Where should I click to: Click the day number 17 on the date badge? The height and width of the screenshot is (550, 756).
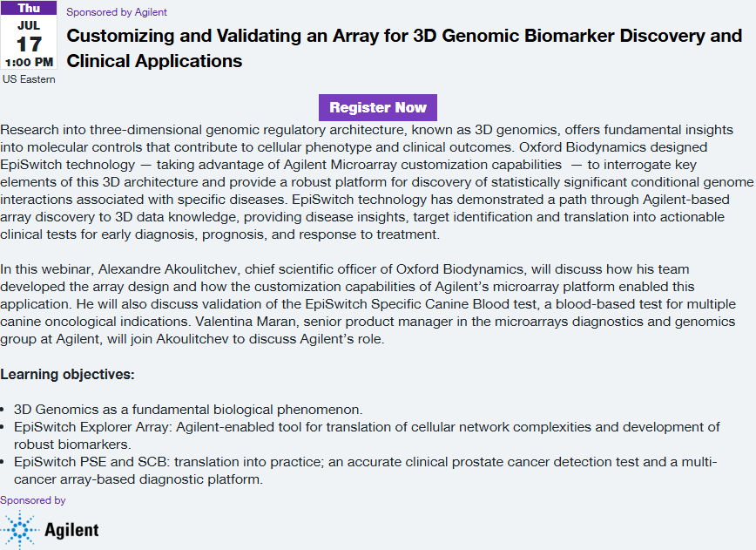[29, 43]
